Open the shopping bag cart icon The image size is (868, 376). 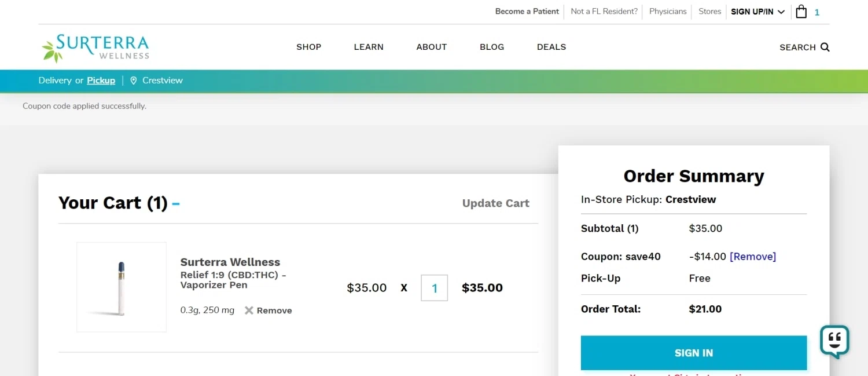pos(801,12)
